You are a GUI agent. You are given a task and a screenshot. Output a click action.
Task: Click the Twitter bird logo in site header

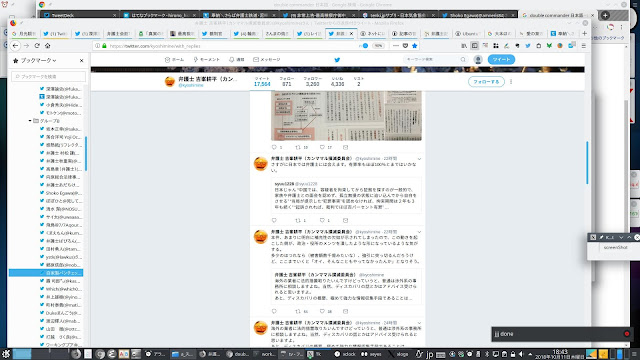337,60
